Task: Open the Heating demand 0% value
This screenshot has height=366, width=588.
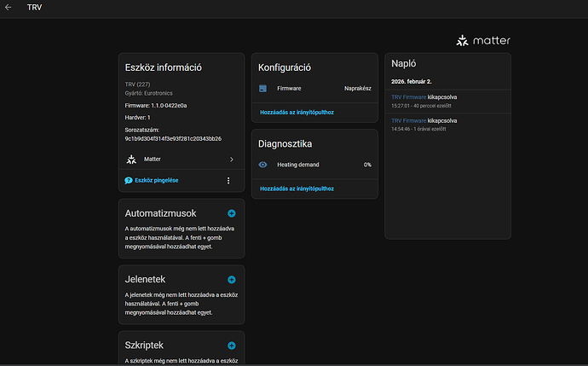Action: 366,164
